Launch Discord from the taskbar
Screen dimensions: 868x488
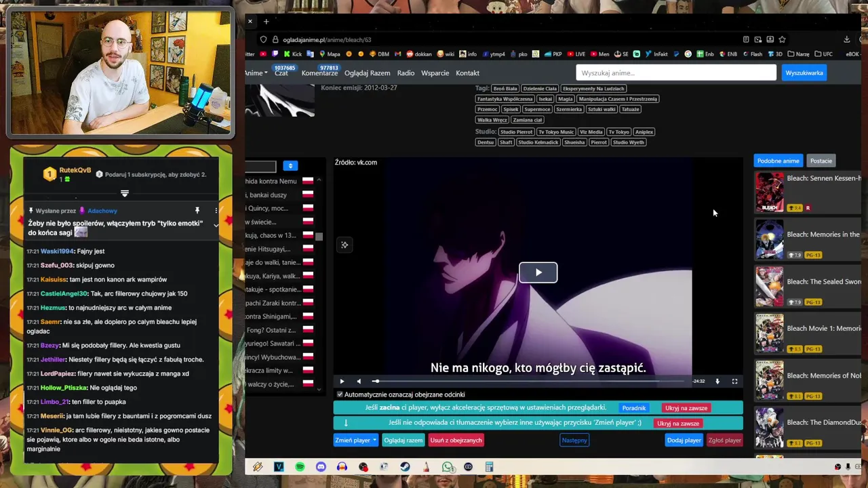321,467
